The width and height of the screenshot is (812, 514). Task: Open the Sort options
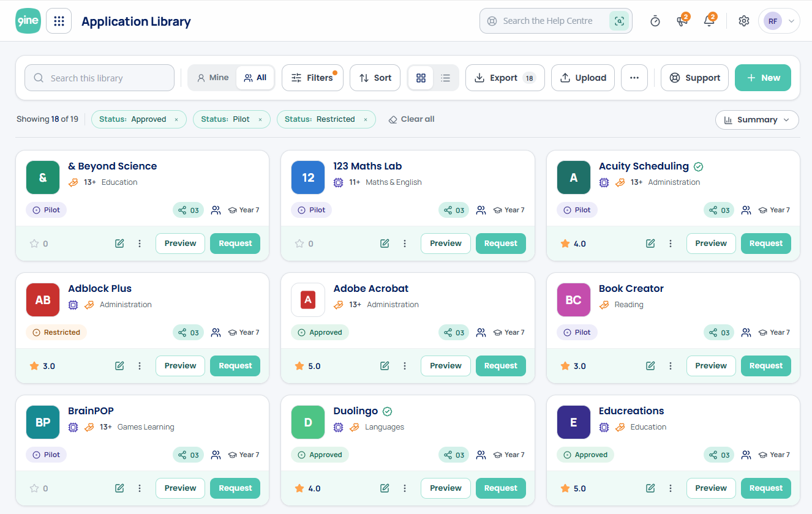click(375, 78)
